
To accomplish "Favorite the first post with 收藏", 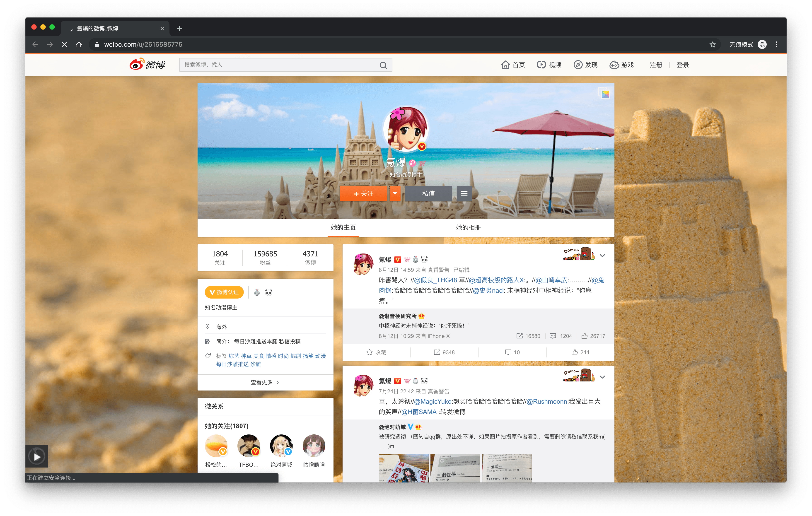I will pos(376,352).
